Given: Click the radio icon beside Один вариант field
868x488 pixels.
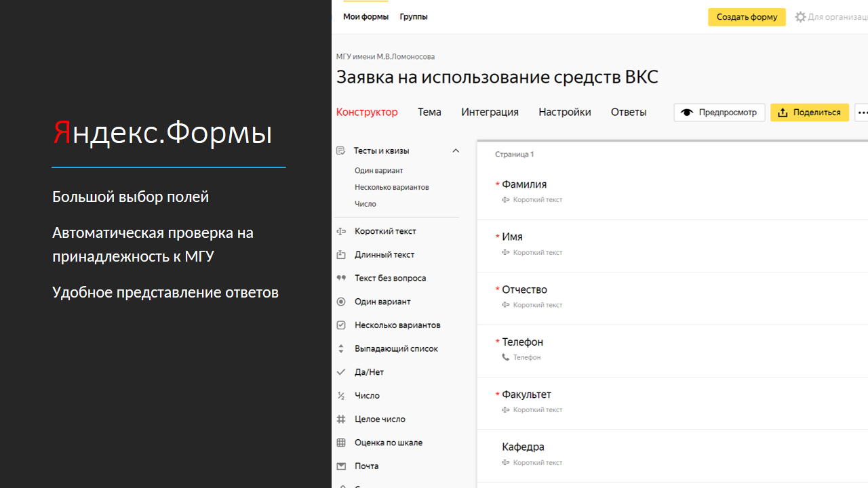Looking at the screenshot, I should pos(341,302).
